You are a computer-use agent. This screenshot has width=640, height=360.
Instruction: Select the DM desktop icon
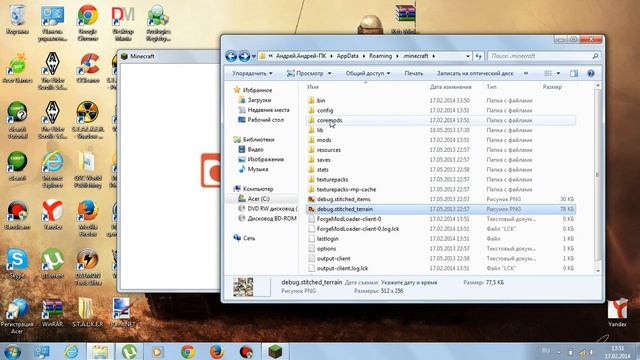point(123,23)
